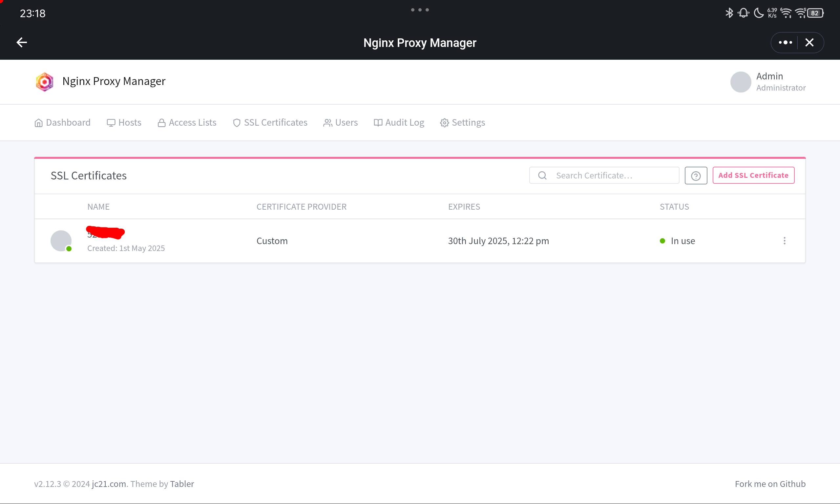Click the Nginx Proxy Manager brand text
This screenshot has height=504, width=840.
(114, 81)
